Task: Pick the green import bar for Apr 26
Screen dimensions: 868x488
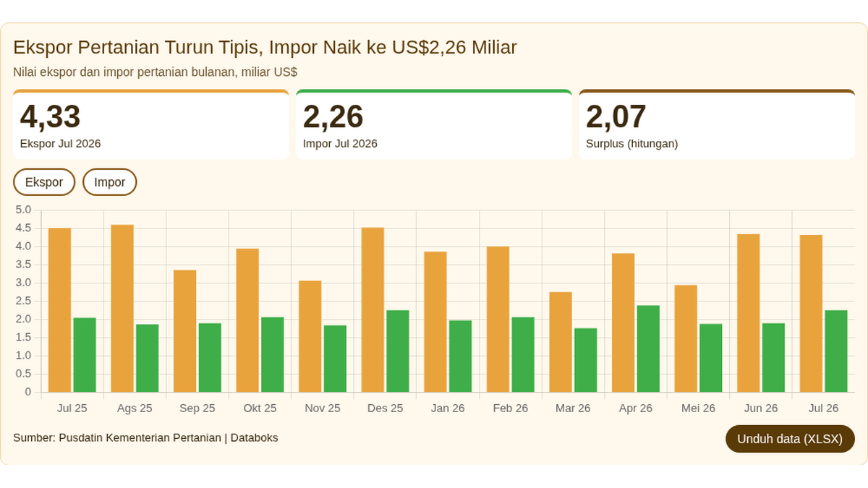Action: pos(648,348)
